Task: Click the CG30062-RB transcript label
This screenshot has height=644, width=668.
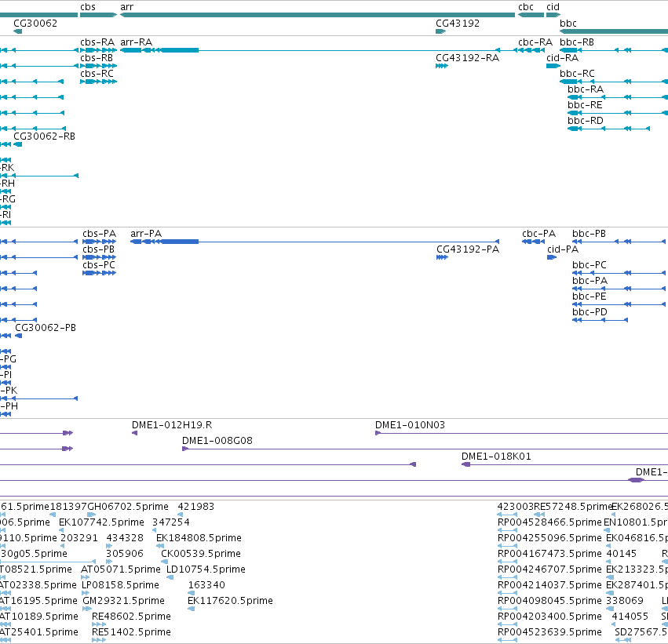Action: (44, 136)
